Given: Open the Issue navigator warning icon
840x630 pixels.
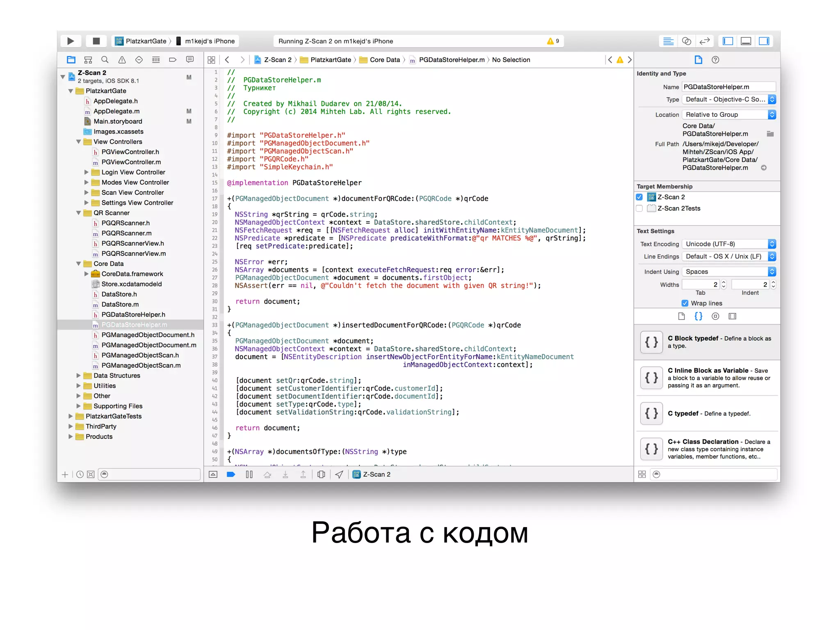Looking at the screenshot, I should pos(122,60).
